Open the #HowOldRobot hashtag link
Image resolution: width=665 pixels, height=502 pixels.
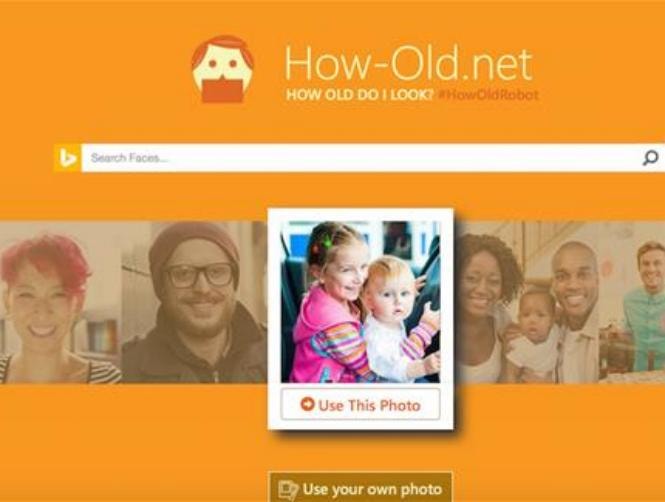pos(488,94)
